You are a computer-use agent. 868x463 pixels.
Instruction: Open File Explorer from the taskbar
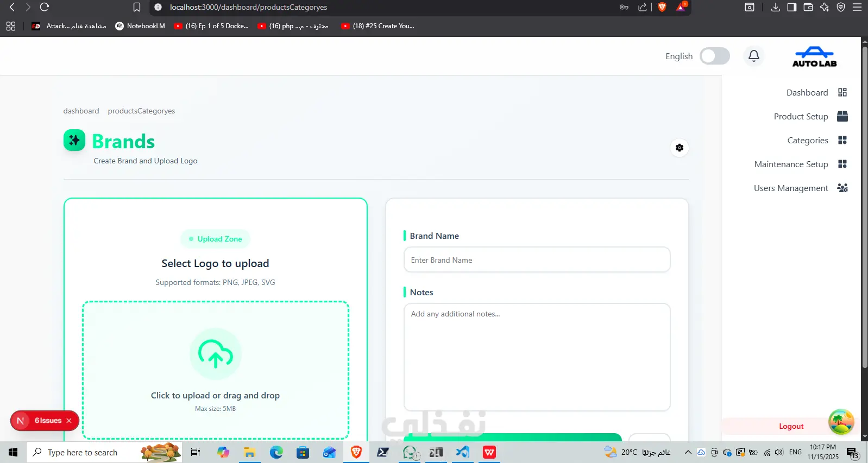tap(249, 452)
